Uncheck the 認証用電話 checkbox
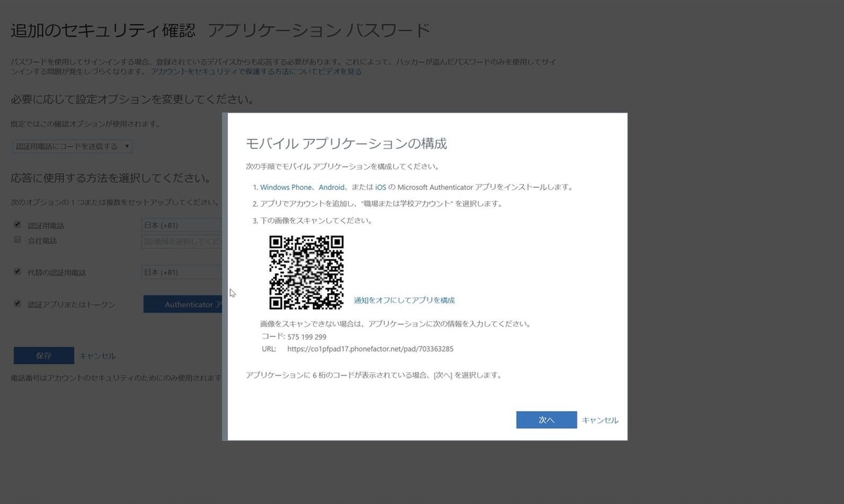Viewport: 844px width, 504px height. (x=17, y=225)
